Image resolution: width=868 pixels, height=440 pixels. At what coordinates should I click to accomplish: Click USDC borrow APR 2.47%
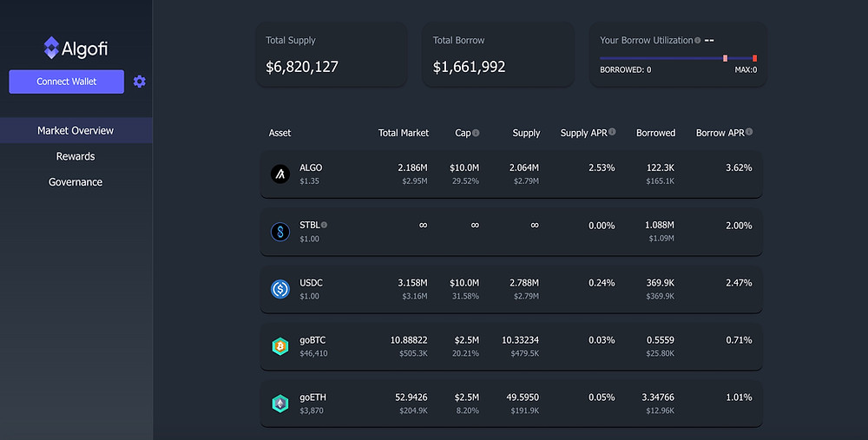click(x=739, y=283)
